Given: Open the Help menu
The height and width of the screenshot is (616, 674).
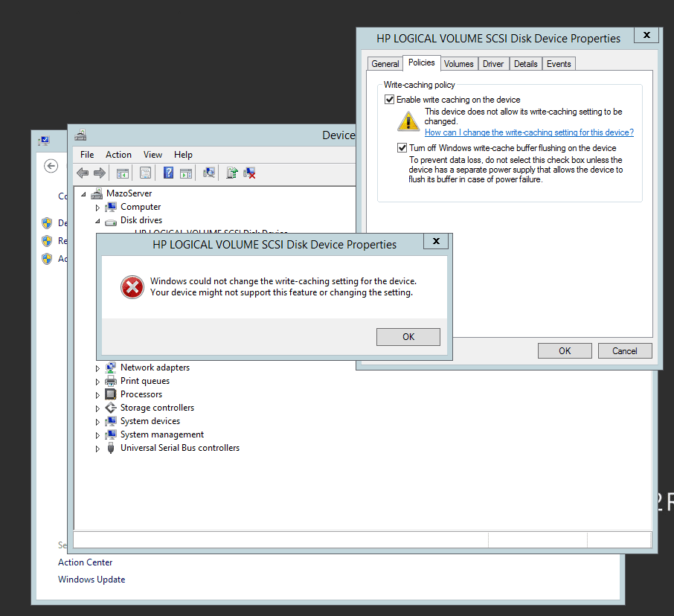Looking at the screenshot, I should coord(183,155).
